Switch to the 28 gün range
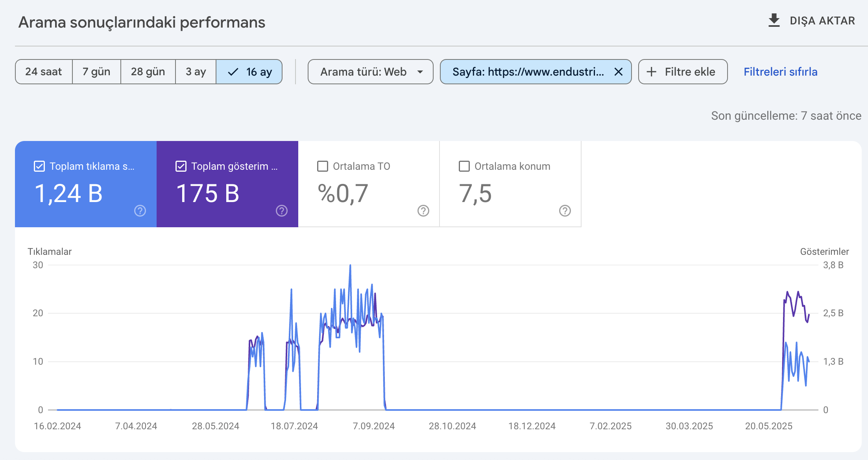 (x=148, y=72)
